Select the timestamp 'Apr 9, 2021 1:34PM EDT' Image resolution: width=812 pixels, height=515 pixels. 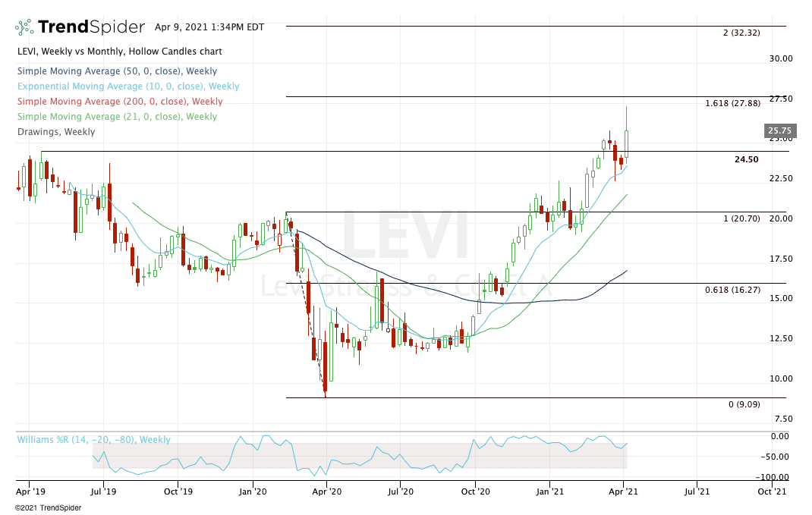point(209,27)
